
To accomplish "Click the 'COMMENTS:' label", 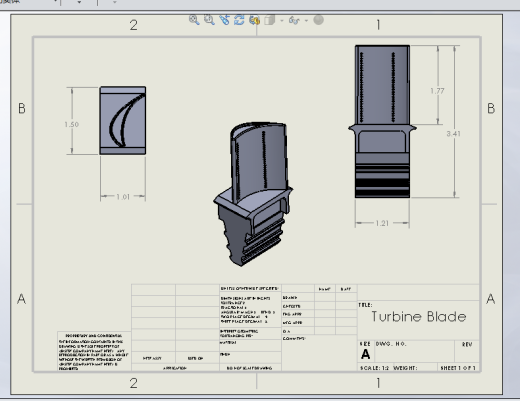I will [294, 338].
